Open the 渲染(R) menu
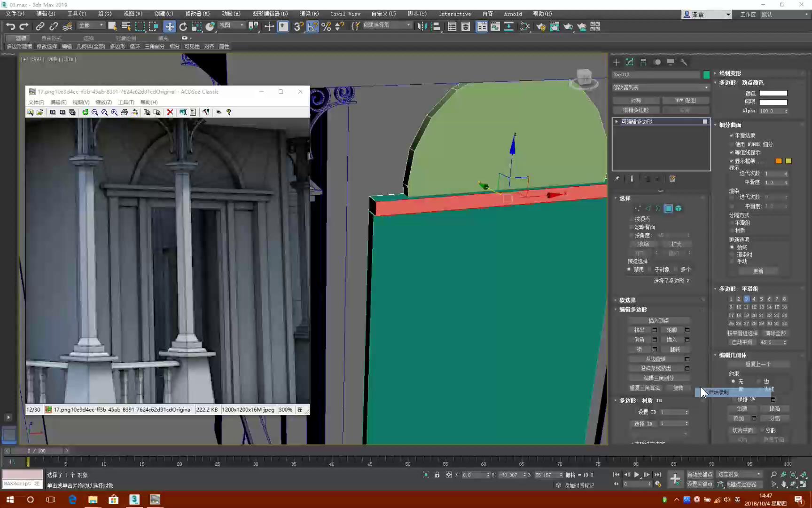 pos(309,14)
